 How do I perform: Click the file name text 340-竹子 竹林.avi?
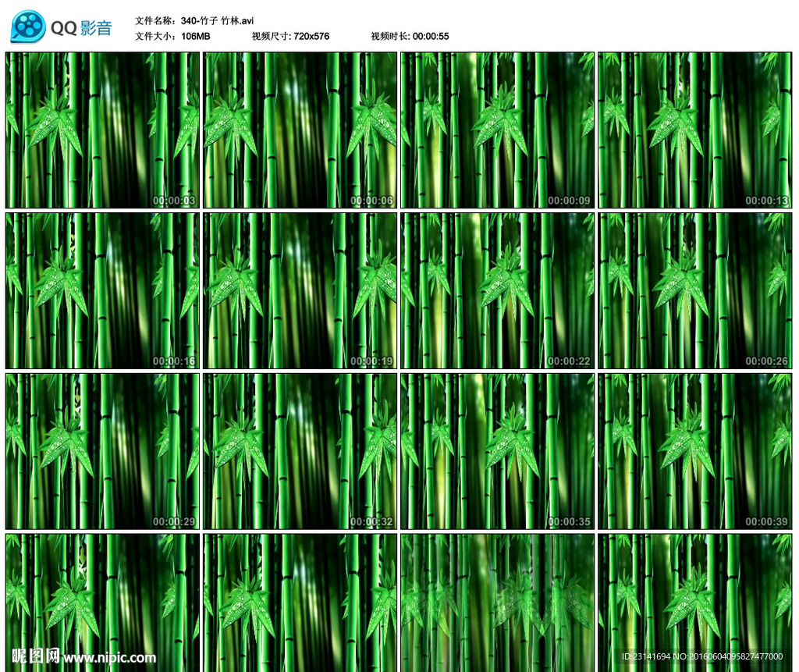[217, 21]
